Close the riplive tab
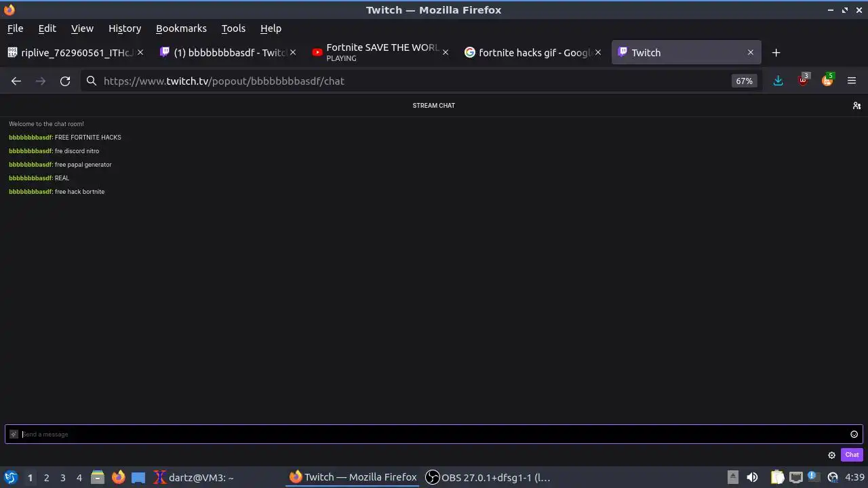Viewport: 868px width, 488px height. click(x=140, y=52)
